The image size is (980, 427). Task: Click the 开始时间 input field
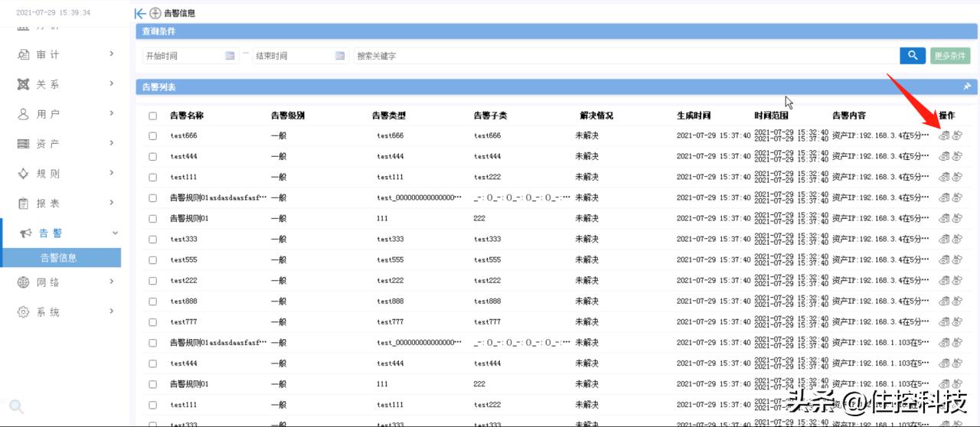coord(190,56)
